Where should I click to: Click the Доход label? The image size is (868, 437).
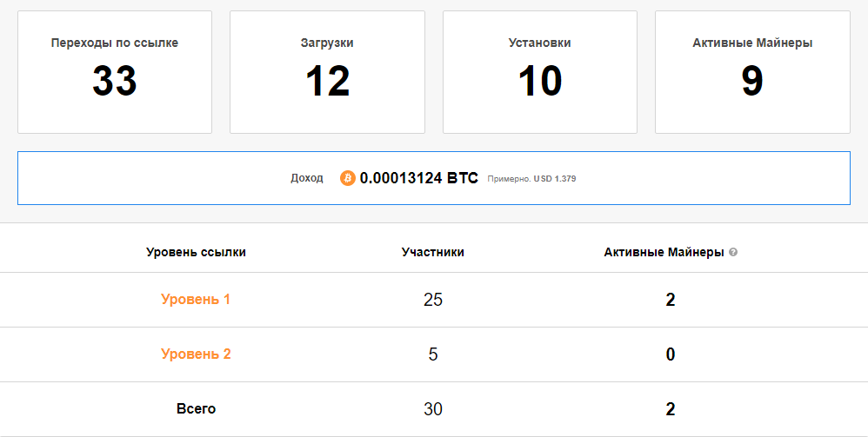tap(306, 178)
